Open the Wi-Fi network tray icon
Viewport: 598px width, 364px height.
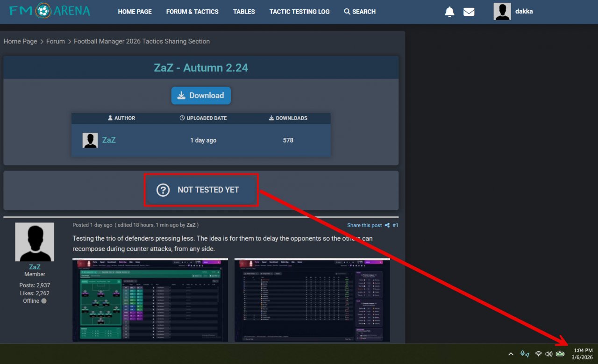(538, 354)
